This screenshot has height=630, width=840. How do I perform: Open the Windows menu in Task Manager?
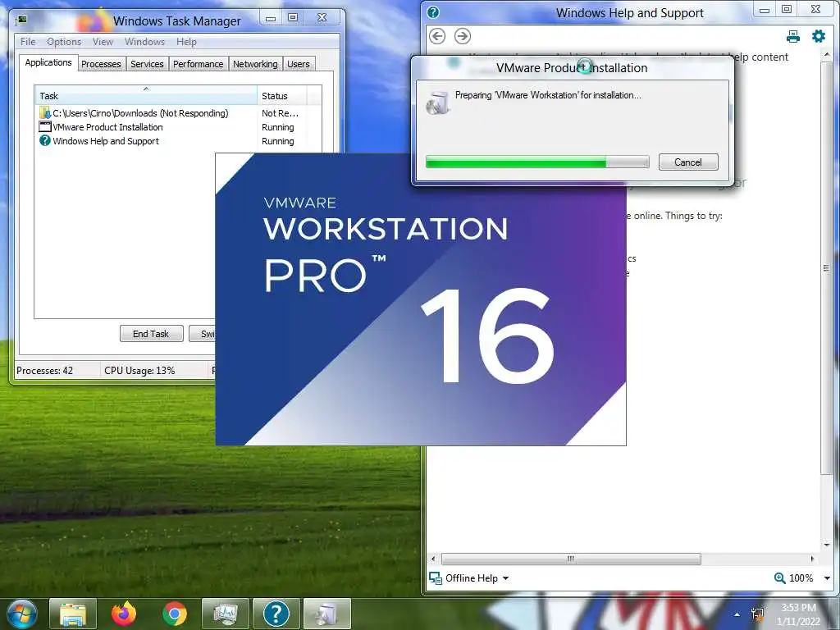coord(144,41)
